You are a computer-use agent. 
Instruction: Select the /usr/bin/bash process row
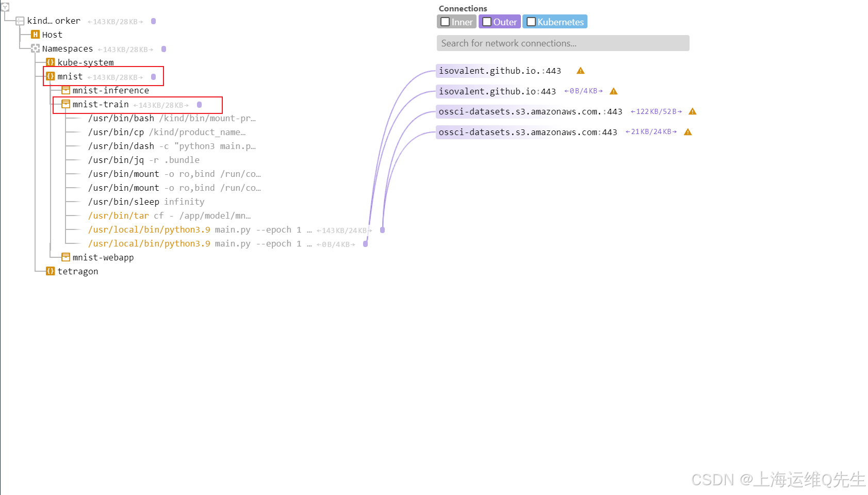(x=172, y=118)
